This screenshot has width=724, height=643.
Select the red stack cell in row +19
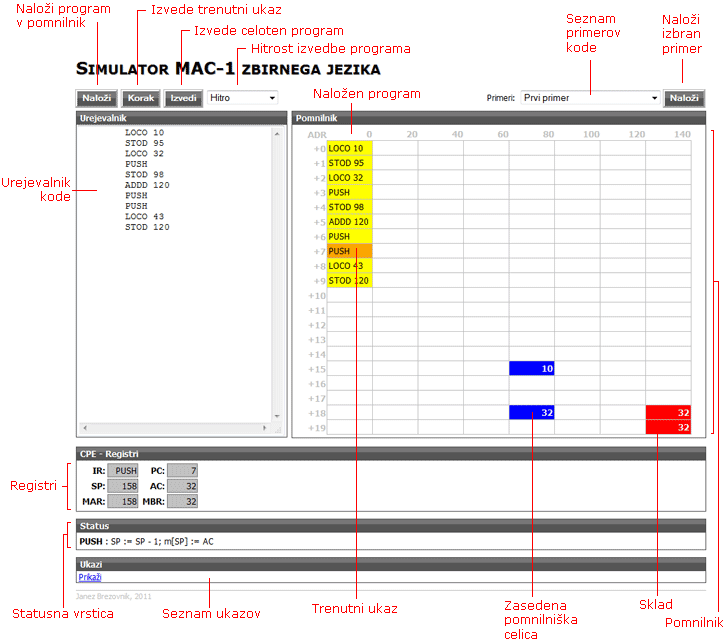click(669, 428)
